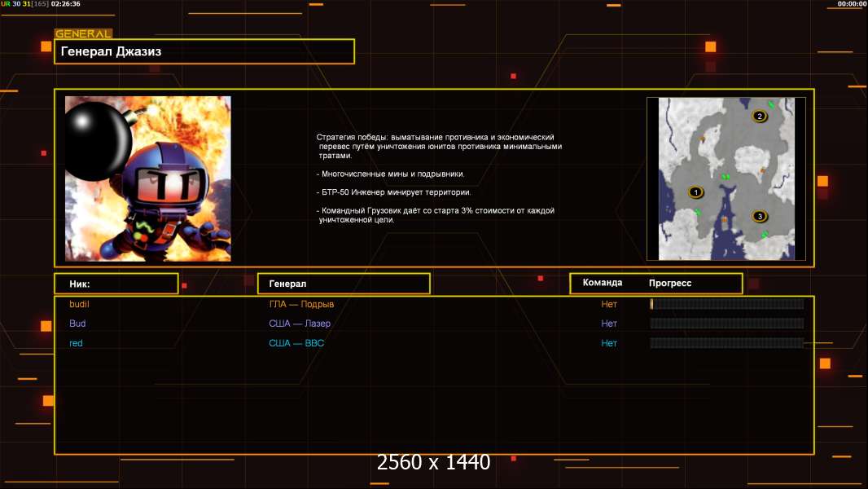This screenshot has width=868, height=489.
Task: Click the 2560 x 1440 resolution text
Action: click(x=433, y=462)
